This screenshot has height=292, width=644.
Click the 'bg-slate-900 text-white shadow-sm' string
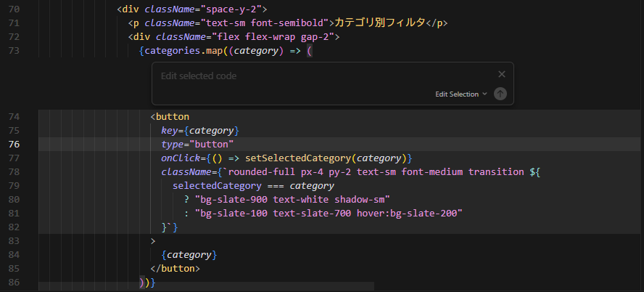pyautogui.click(x=292, y=200)
